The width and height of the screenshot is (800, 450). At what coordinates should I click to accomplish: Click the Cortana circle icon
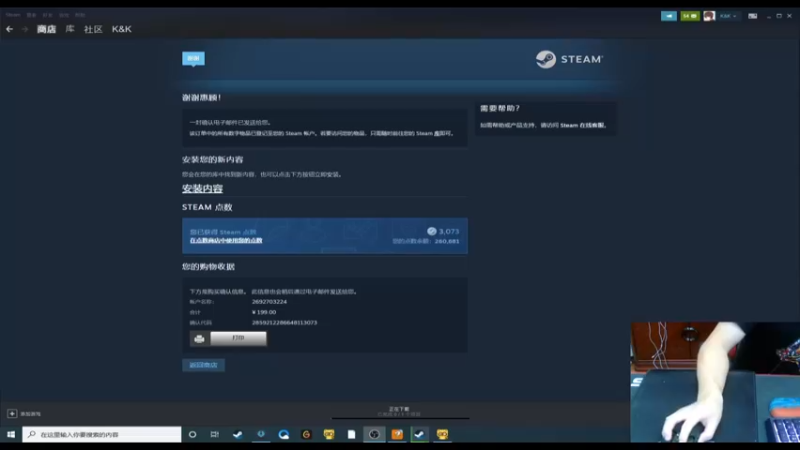pyautogui.click(x=192, y=434)
